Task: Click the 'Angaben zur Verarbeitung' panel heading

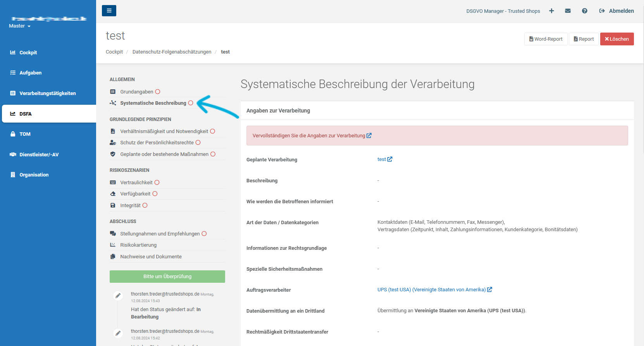Action: (x=278, y=111)
